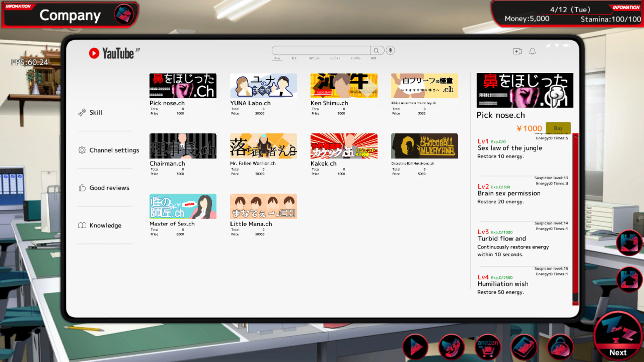Click the save floppy down-arrow icon
The height and width of the screenshot is (362, 644).
[629, 243]
